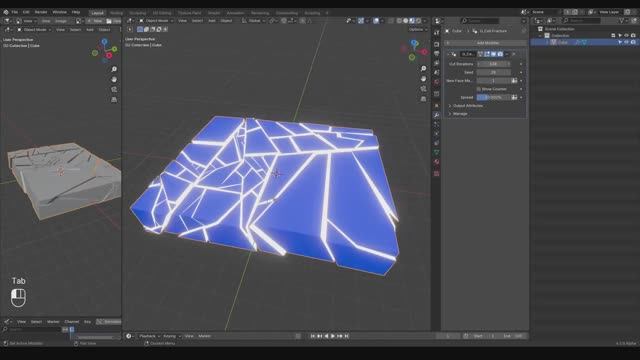Toggle perspective/orthographic grid icon in main viewport

(x=423, y=99)
